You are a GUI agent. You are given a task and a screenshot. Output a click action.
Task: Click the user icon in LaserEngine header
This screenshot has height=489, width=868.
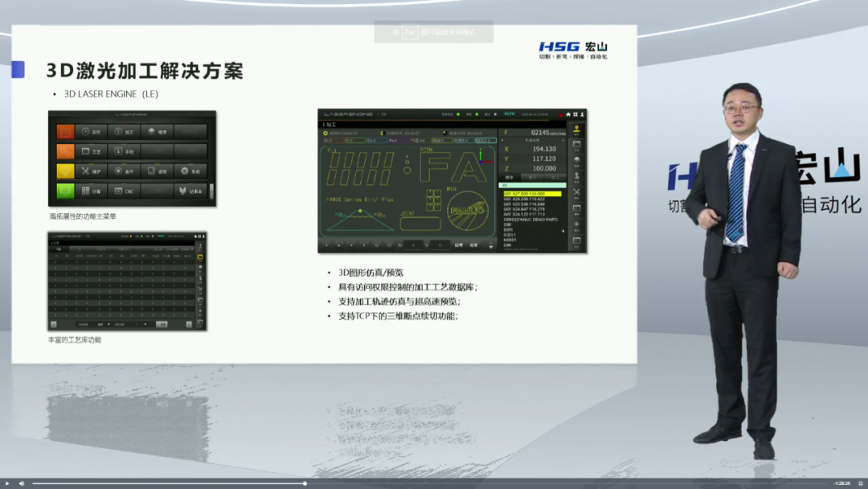pyautogui.click(x=582, y=115)
